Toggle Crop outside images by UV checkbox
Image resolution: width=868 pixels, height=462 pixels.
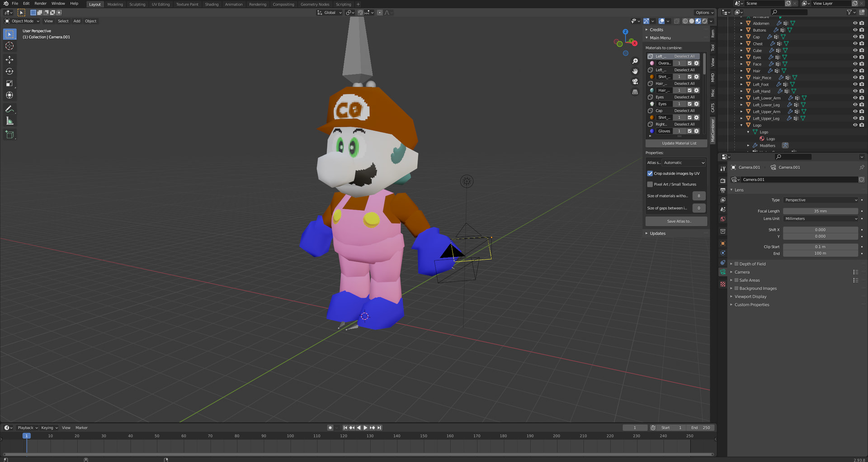pyautogui.click(x=650, y=174)
